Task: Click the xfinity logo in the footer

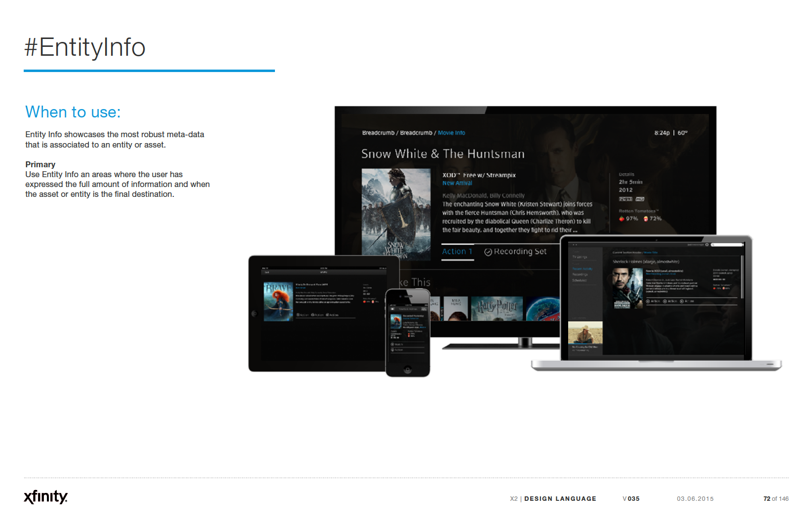Action: point(45,496)
